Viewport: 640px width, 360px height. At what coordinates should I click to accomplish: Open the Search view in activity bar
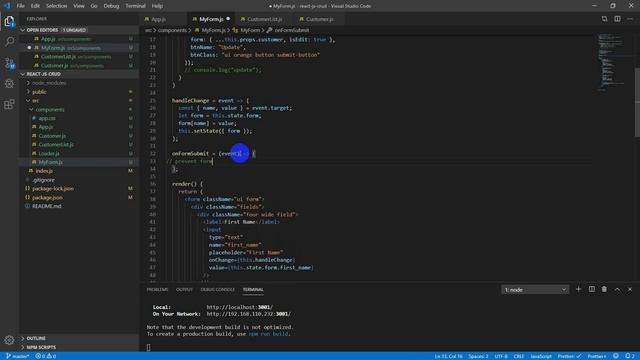9,41
